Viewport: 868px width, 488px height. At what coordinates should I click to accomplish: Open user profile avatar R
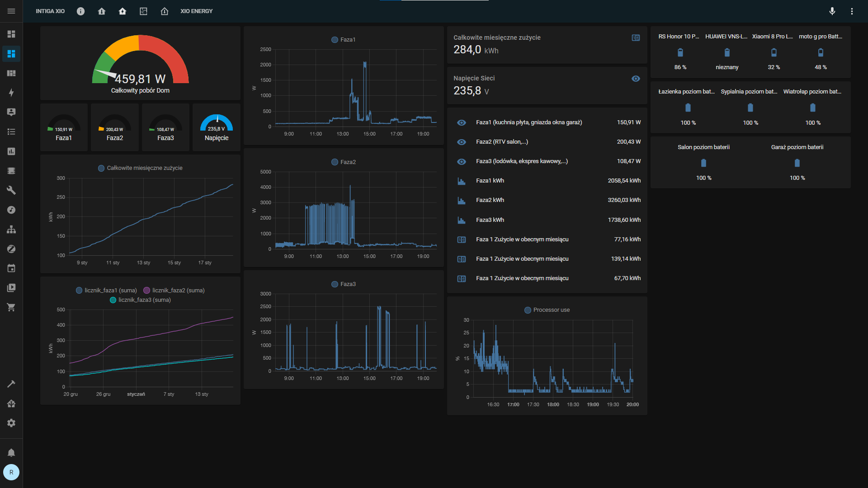click(11, 472)
